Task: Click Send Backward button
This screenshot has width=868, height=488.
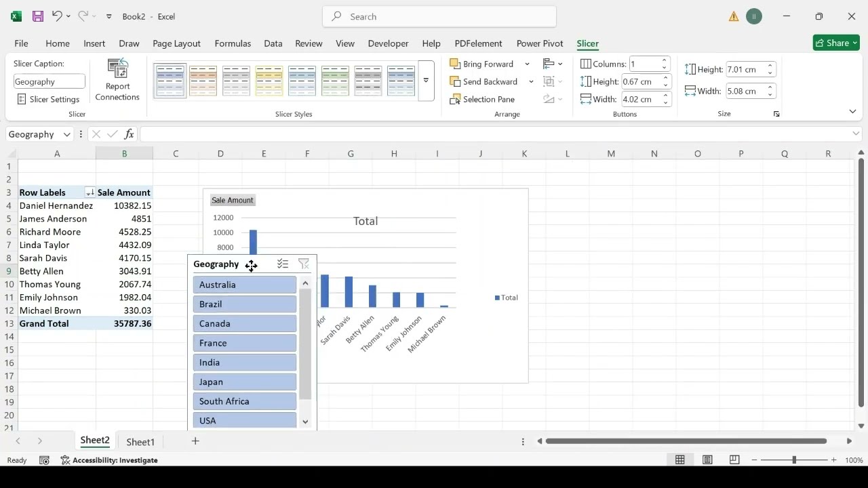Action: (x=484, y=81)
